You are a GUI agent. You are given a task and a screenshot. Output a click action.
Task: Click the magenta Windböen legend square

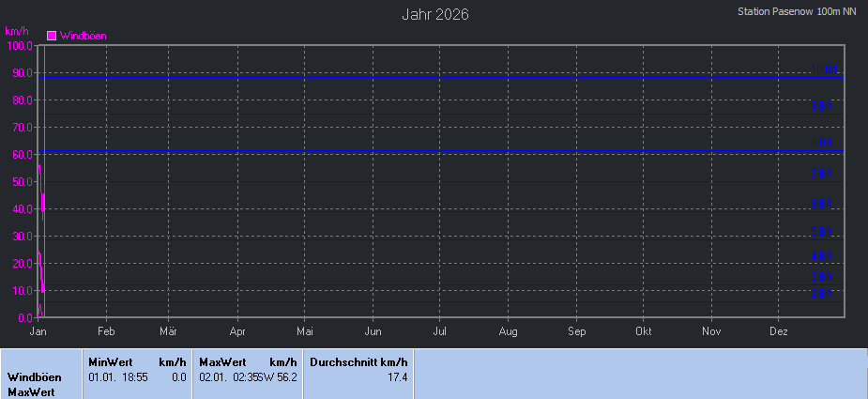tap(52, 36)
